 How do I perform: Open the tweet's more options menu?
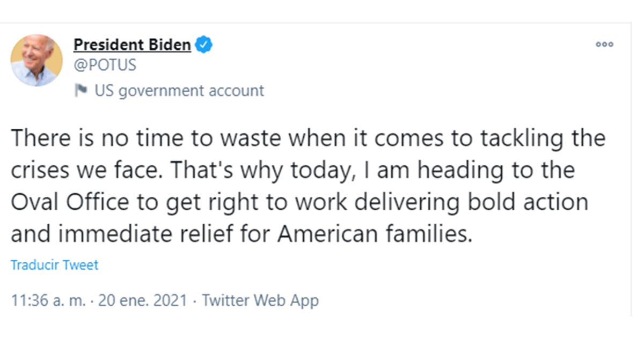(604, 45)
